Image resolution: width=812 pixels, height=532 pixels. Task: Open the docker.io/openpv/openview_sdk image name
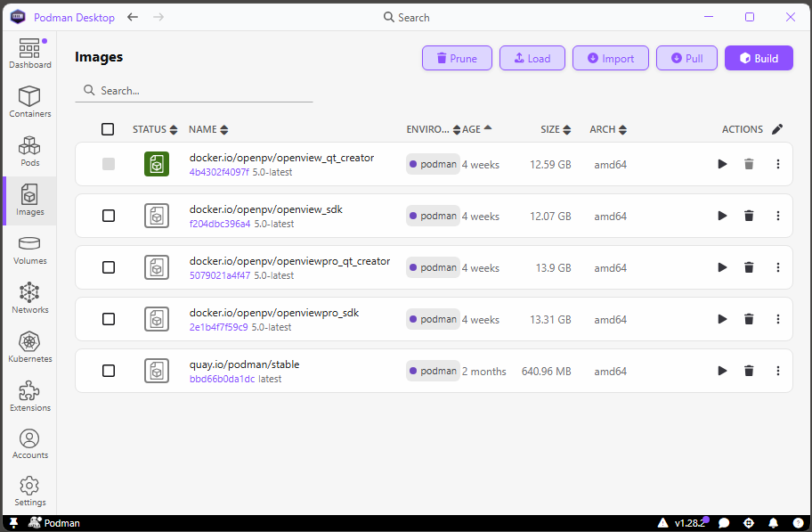[x=265, y=209]
